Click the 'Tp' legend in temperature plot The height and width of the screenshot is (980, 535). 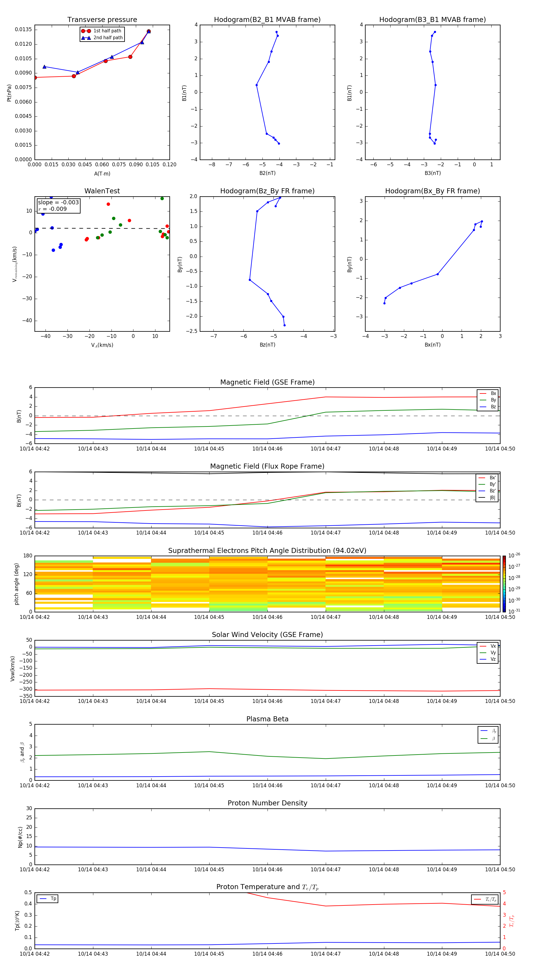[47, 899]
